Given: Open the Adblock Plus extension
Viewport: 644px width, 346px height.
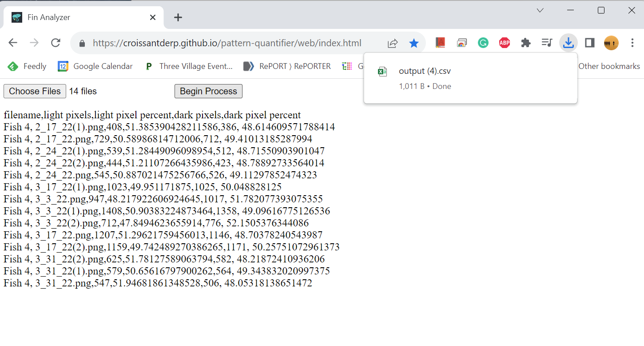Looking at the screenshot, I should pos(504,43).
